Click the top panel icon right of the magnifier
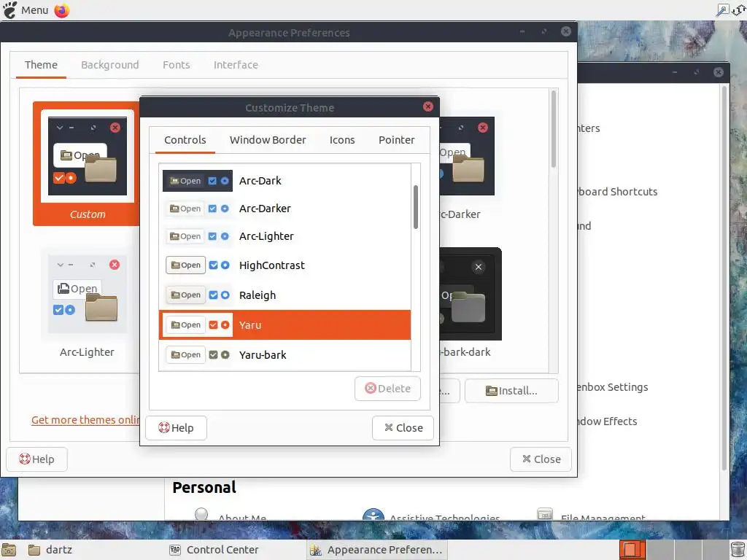The width and height of the screenshot is (747, 560). [x=738, y=10]
